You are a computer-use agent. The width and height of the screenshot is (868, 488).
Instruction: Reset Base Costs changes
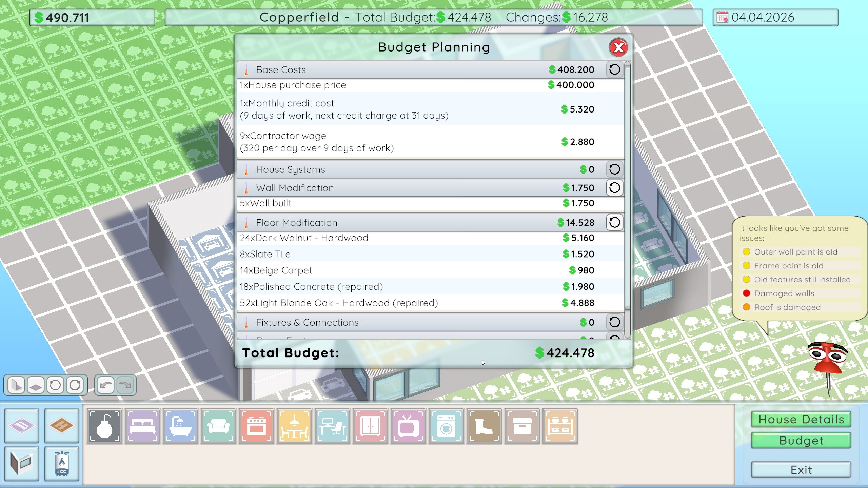point(614,70)
